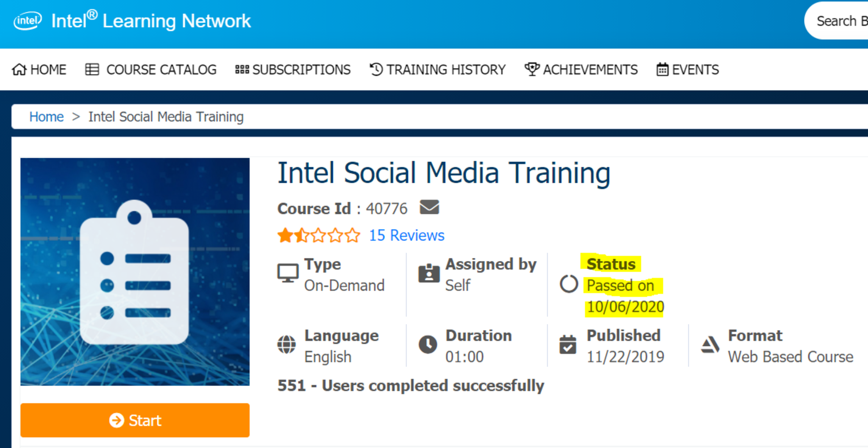The image size is (868, 448).
Task: Open the Course Catalog menu
Action: [x=151, y=70]
